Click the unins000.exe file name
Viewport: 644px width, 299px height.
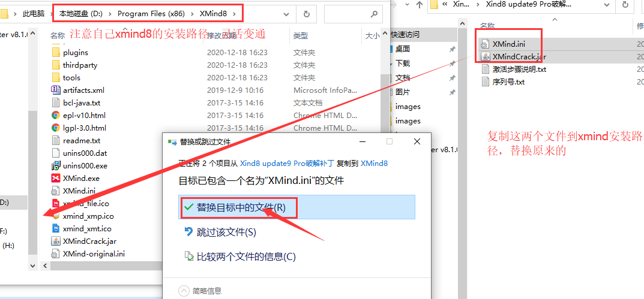[x=85, y=166]
